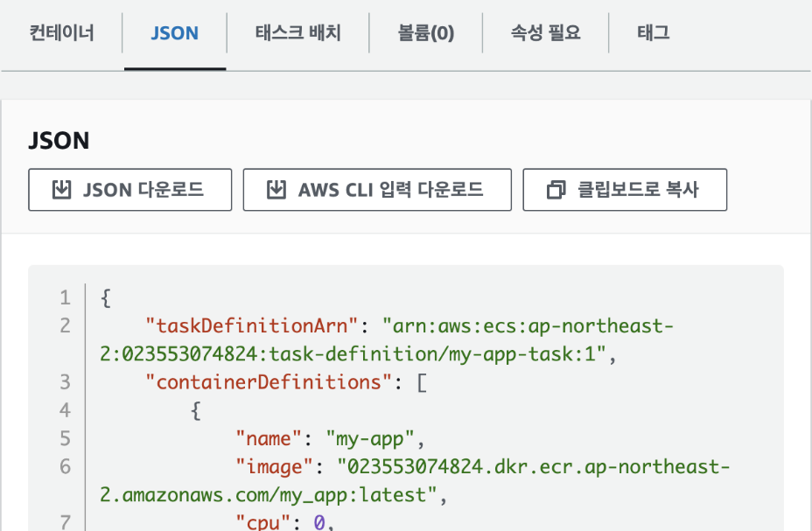Click the AWS CLI 입력 다운로드 button label
812x531 pixels.
391,190
